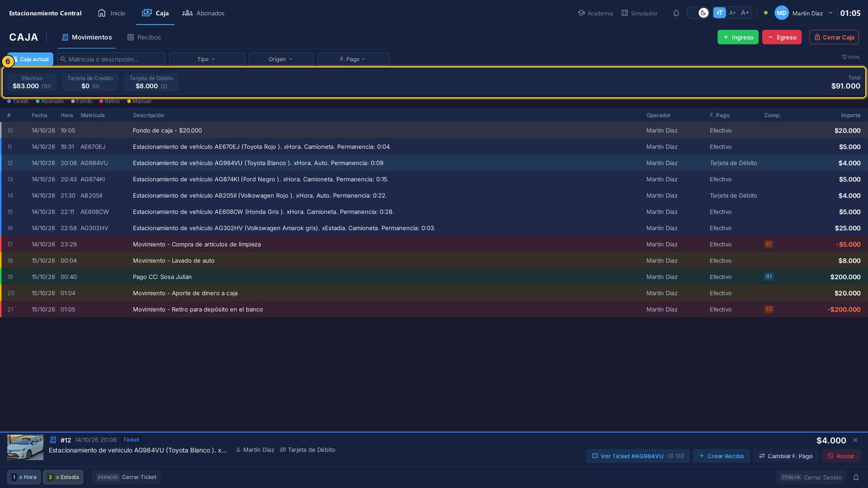Toggle dark mode moon switch
Image resolution: width=868 pixels, height=488 pixels.
[x=698, y=13]
